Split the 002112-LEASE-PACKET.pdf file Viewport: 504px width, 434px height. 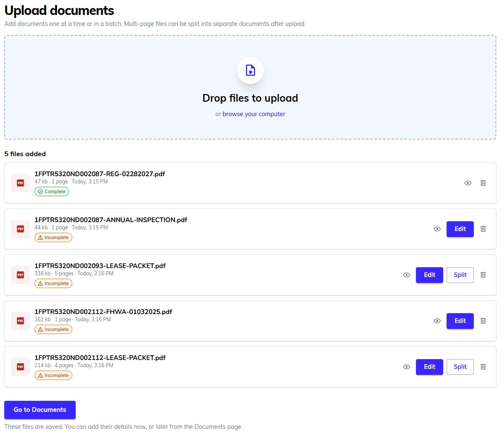(x=460, y=367)
